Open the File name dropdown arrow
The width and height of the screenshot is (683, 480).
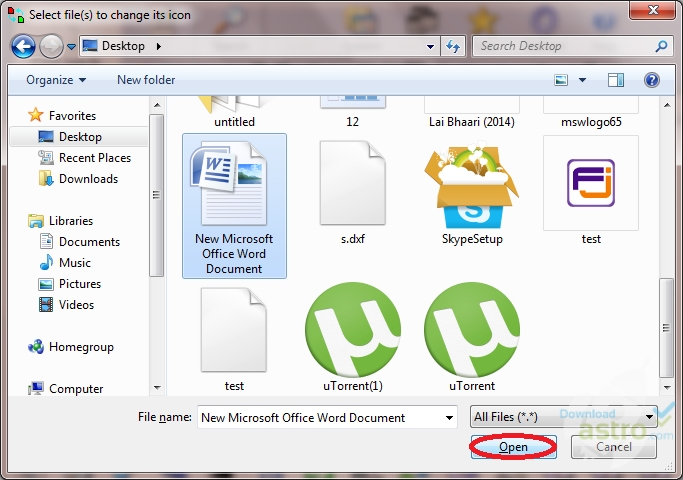pyautogui.click(x=450, y=417)
